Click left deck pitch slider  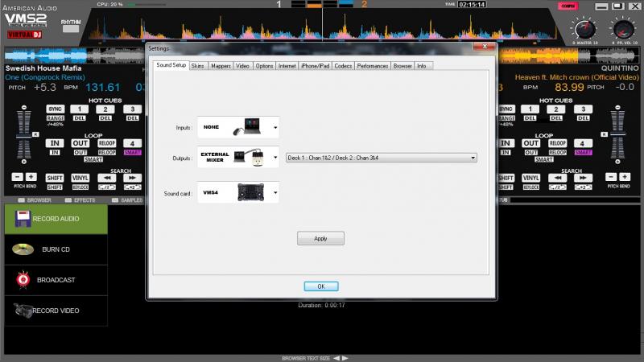(24, 134)
